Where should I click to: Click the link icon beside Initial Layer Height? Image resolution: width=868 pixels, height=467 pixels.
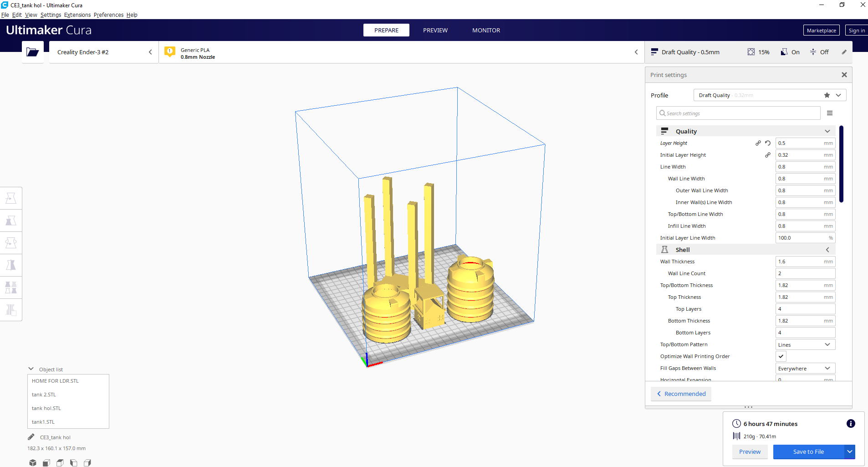point(768,155)
